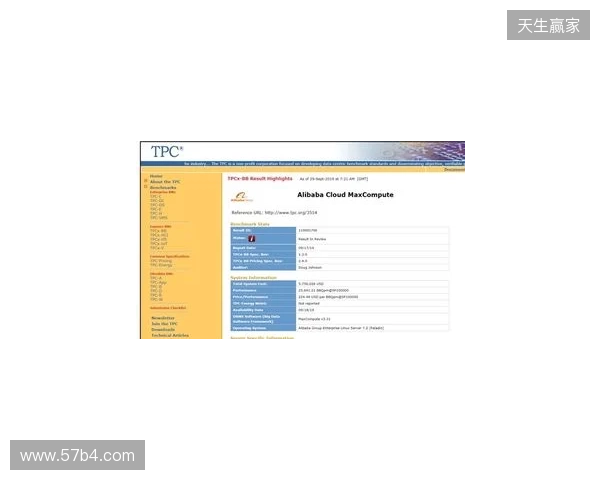Open About the TPC sidebar item
Screen dimensions: 600x480
(165, 182)
